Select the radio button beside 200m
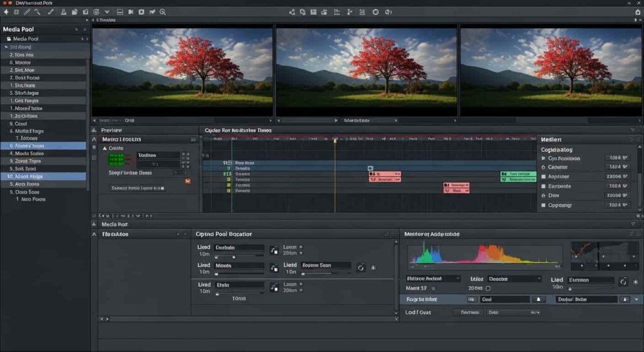Image resolution: width=644 pixels, height=352 pixels. click(x=488, y=288)
